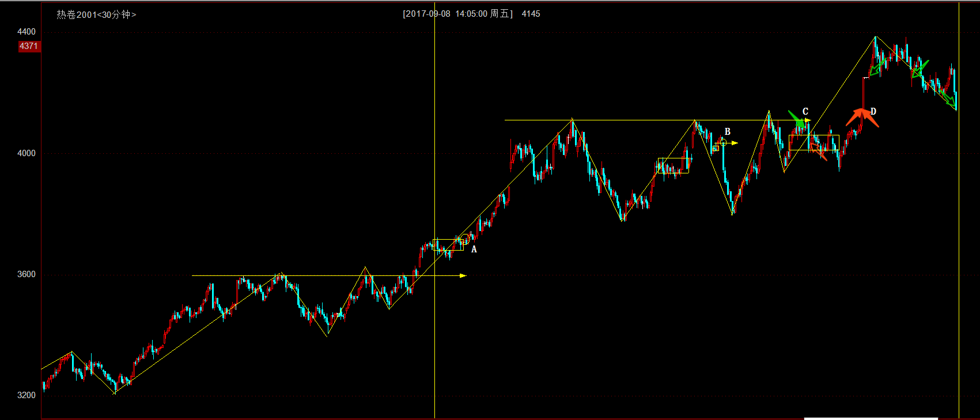The image size is (980, 420).
Task: Click the 4145 price value in header
Action: (531, 14)
